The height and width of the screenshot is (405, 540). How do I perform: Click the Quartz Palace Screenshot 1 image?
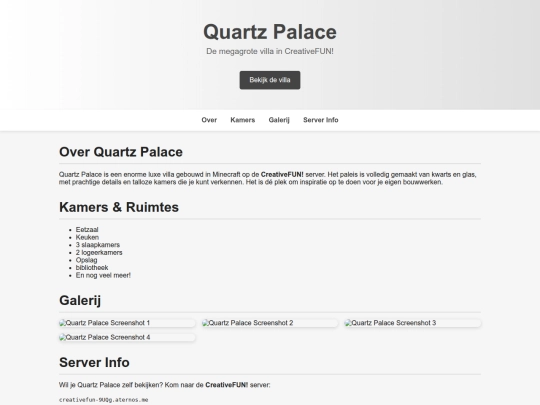click(127, 323)
